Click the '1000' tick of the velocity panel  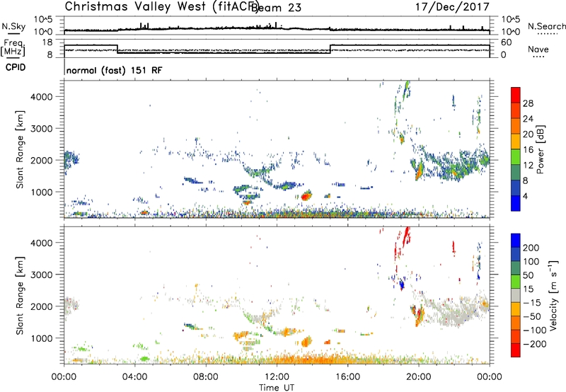point(42,338)
